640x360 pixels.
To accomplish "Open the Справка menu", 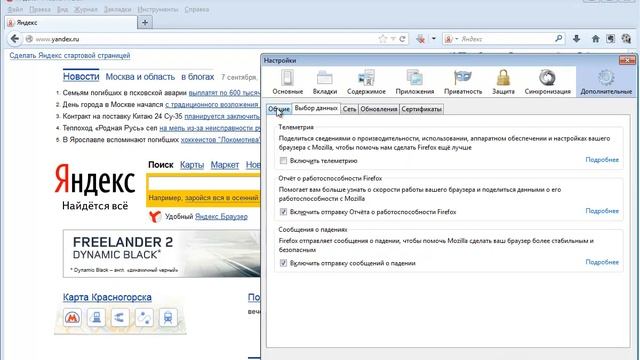I will click(x=197, y=9).
